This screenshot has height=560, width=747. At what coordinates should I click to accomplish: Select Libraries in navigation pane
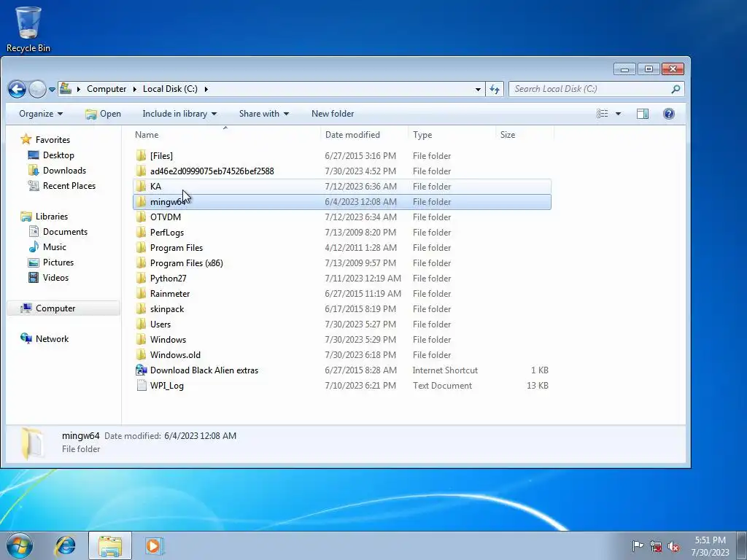[52, 216]
